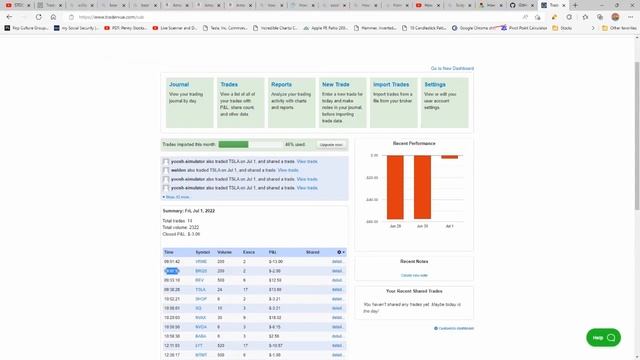Open the Settings section tile
This screenshot has width=640, height=360.
[x=444, y=102]
